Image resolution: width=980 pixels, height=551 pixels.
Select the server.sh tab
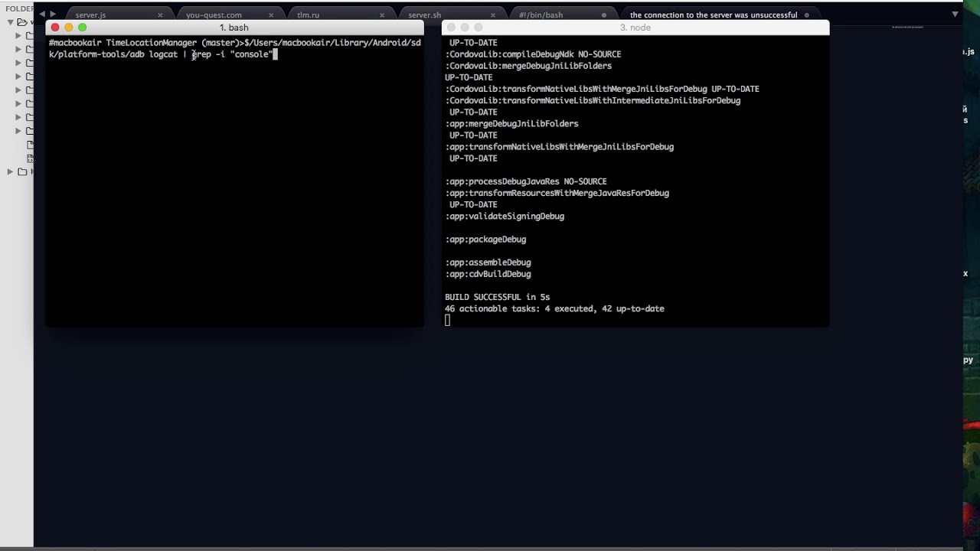coord(424,15)
